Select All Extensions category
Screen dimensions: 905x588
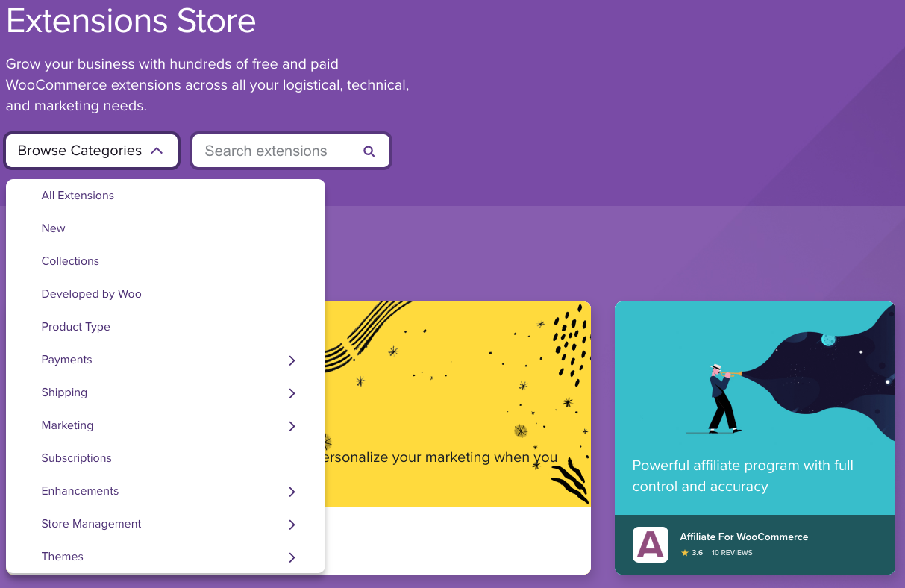(78, 196)
